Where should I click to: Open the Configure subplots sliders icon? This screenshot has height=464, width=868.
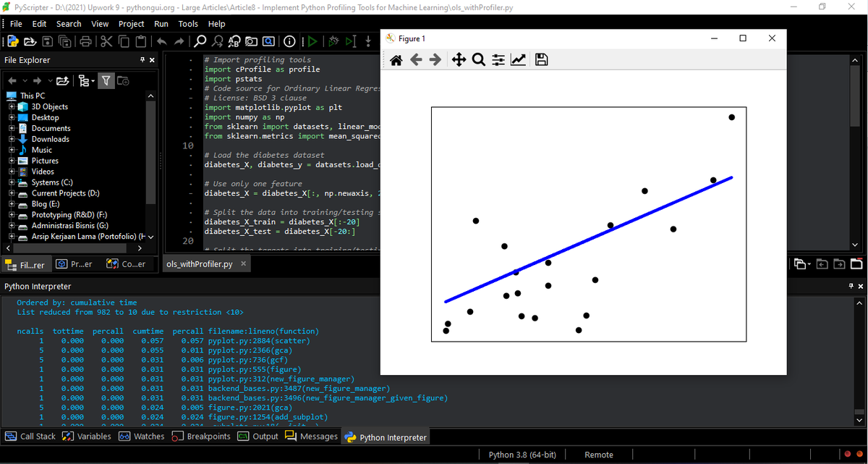tap(498, 59)
